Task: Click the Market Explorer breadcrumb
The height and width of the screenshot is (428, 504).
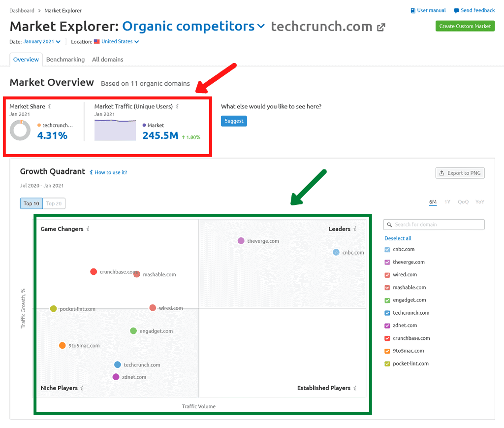Action: click(x=63, y=11)
